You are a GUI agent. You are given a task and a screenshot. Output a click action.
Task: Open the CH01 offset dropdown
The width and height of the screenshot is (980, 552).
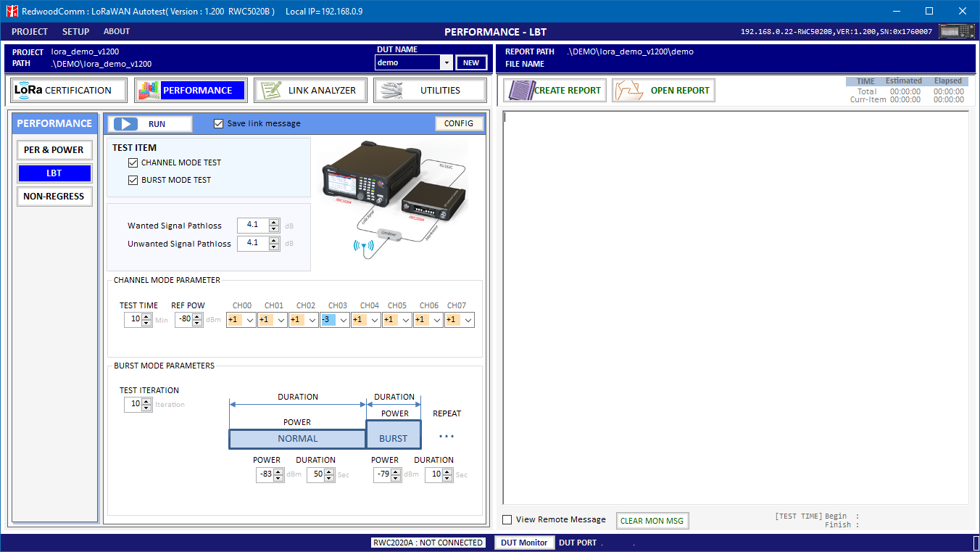pyautogui.click(x=281, y=320)
